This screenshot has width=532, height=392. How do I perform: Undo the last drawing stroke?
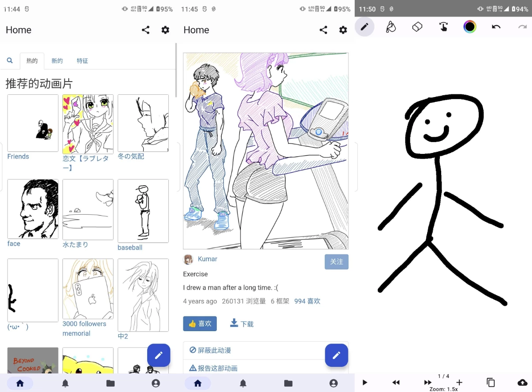pos(496,27)
